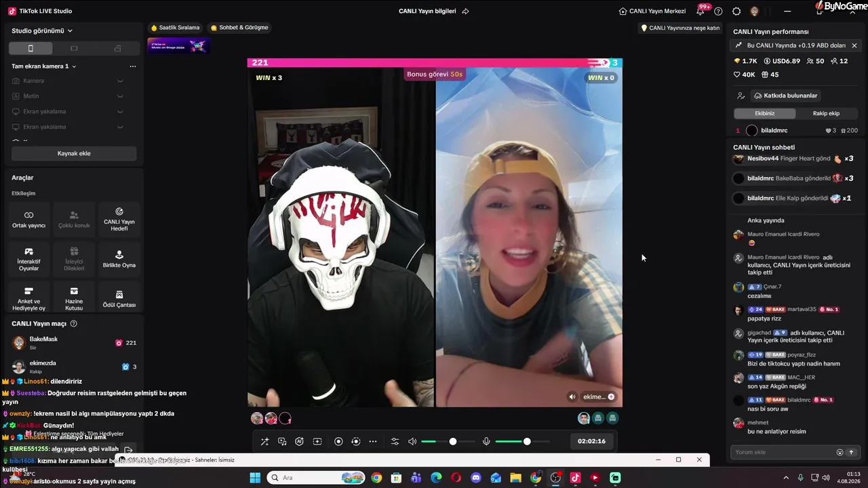The image size is (868, 488).
Task: Unmute the ekime... opponent audio
Action: 572,396
